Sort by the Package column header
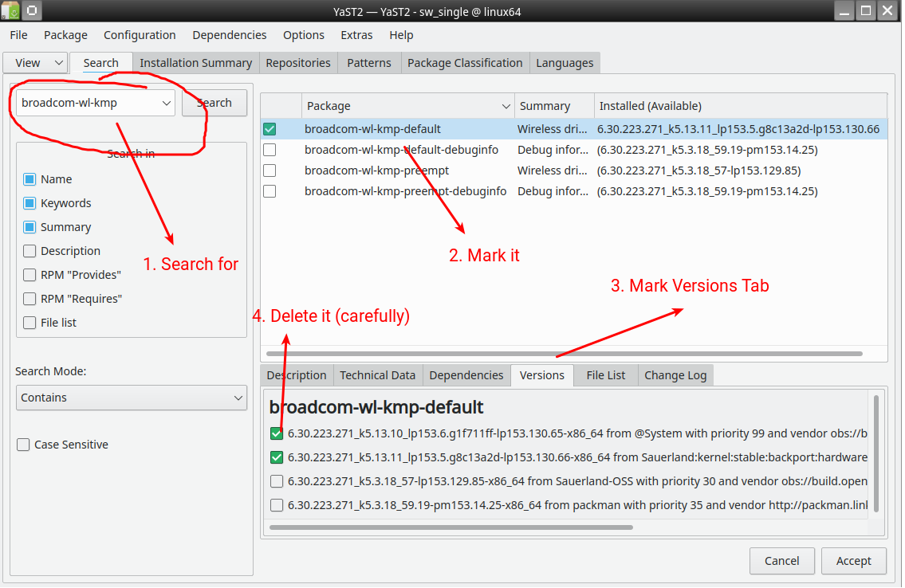 pos(408,106)
